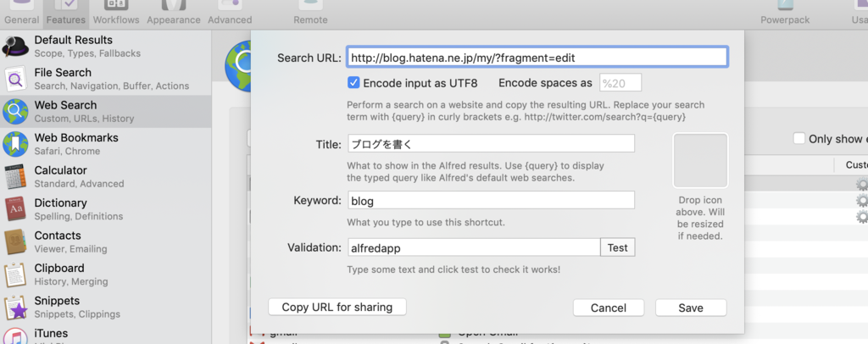Click the Keyword field containing blog
This screenshot has height=344, width=868.
click(x=491, y=200)
